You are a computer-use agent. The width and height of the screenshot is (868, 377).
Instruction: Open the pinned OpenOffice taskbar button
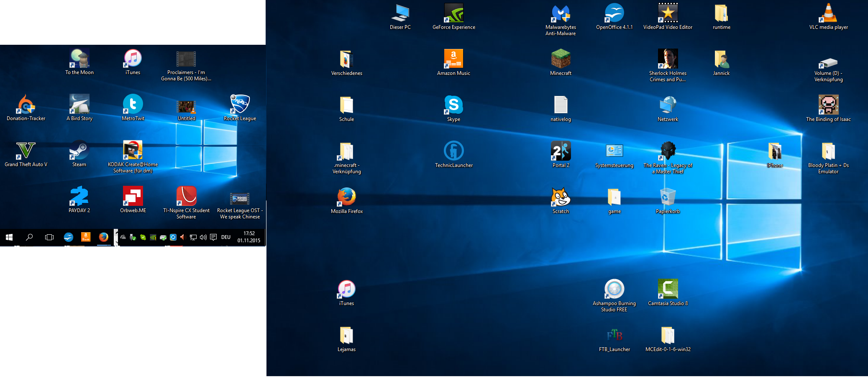tap(68, 237)
